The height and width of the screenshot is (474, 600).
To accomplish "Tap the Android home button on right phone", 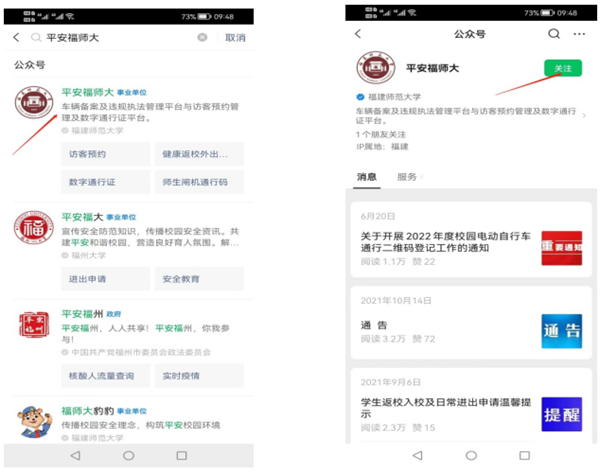I will click(x=471, y=455).
